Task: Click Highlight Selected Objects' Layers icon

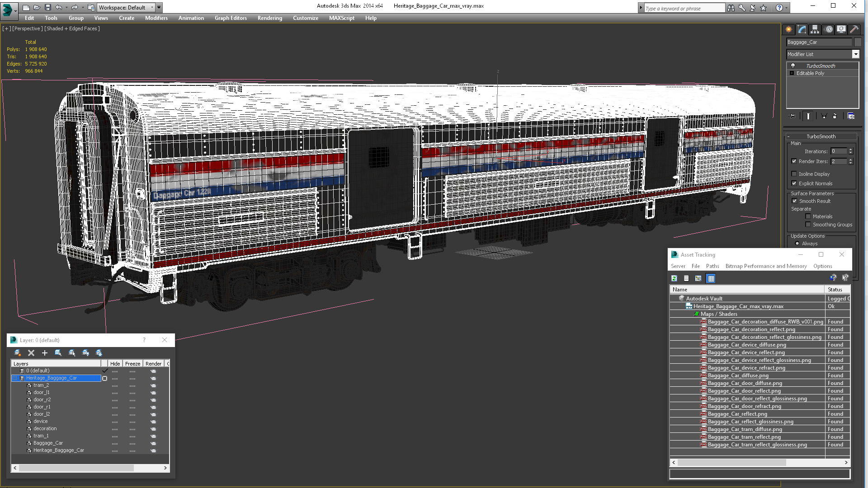Action: point(72,353)
